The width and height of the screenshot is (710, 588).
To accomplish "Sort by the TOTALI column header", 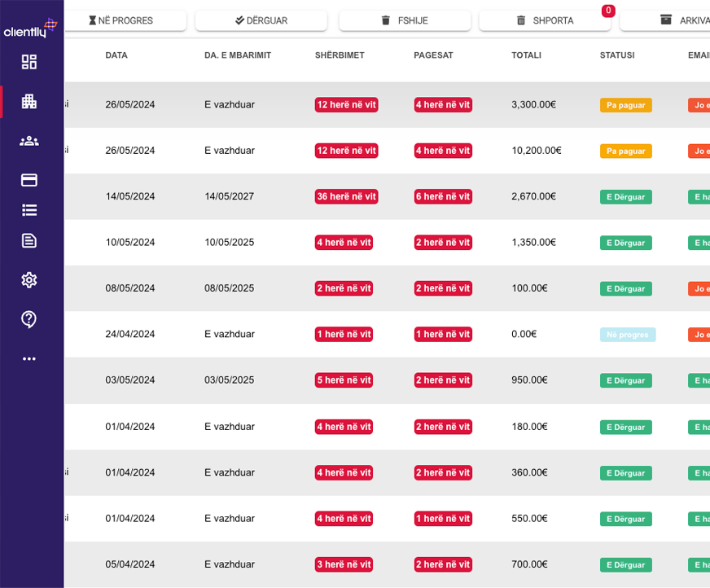I will pos(526,55).
